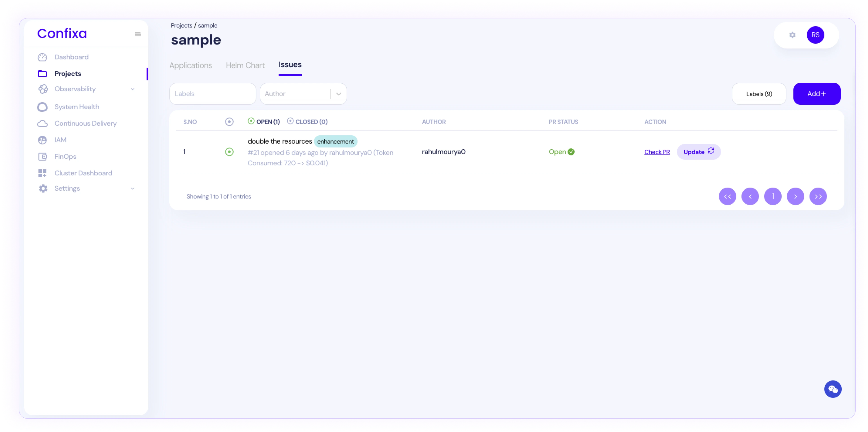Click the Labels filter input field
The width and height of the screenshot is (868, 432).
click(x=213, y=94)
